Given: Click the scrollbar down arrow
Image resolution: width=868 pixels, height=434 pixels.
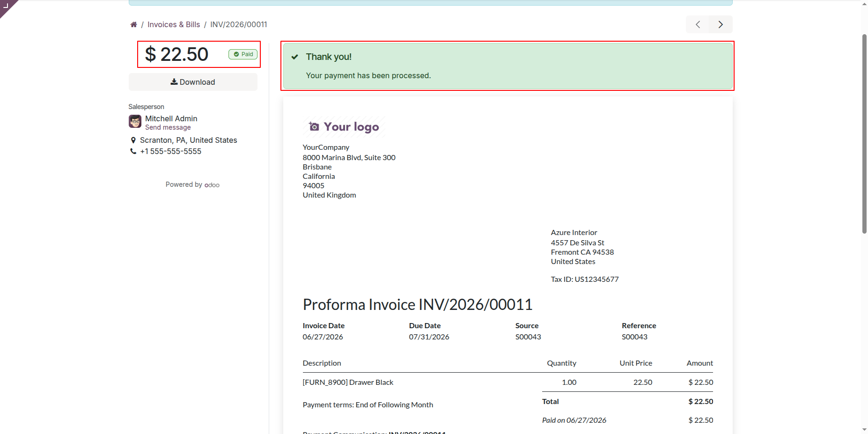Looking at the screenshot, I should 864,429.
